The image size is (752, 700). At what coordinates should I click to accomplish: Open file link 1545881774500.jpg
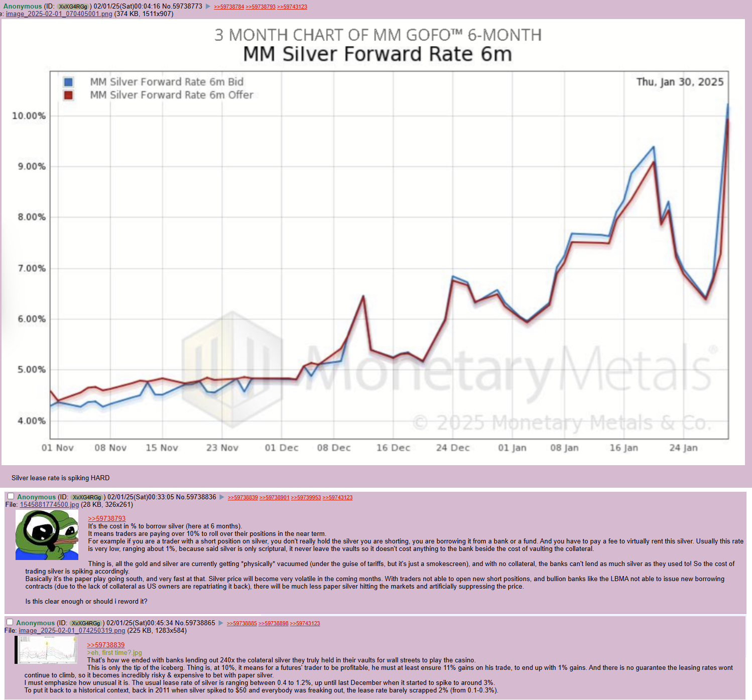tap(49, 505)
